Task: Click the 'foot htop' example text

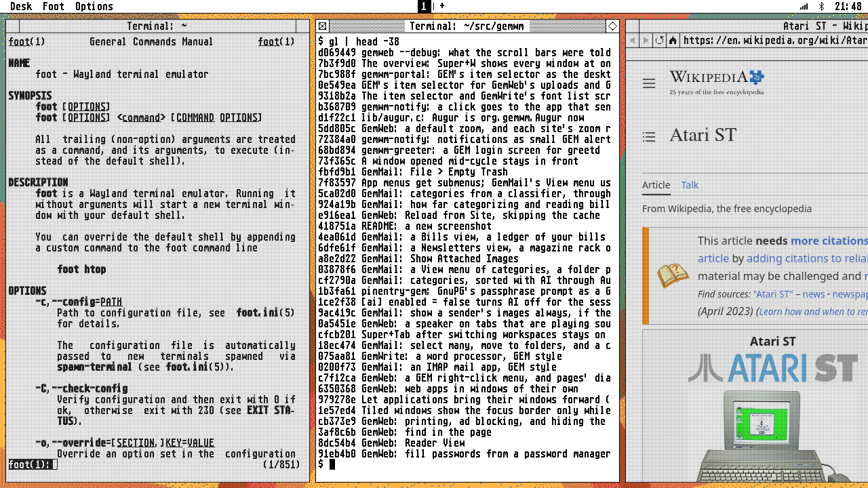Action: click(x=81, y=269)
